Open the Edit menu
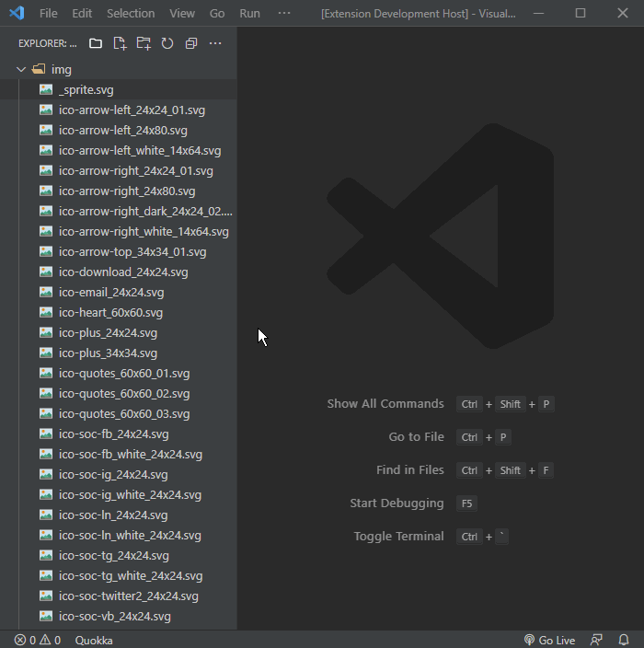 (82, 14)
